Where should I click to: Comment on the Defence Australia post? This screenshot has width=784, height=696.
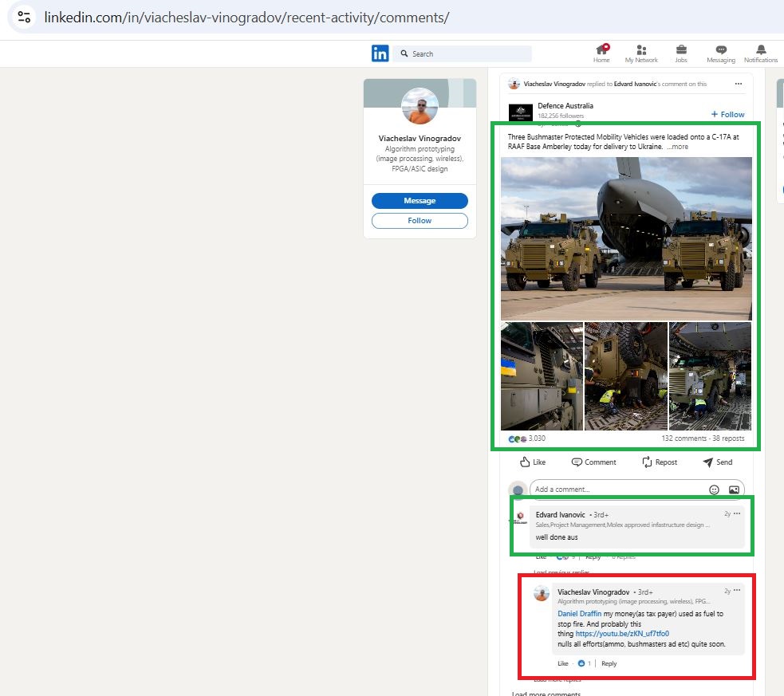593,462
